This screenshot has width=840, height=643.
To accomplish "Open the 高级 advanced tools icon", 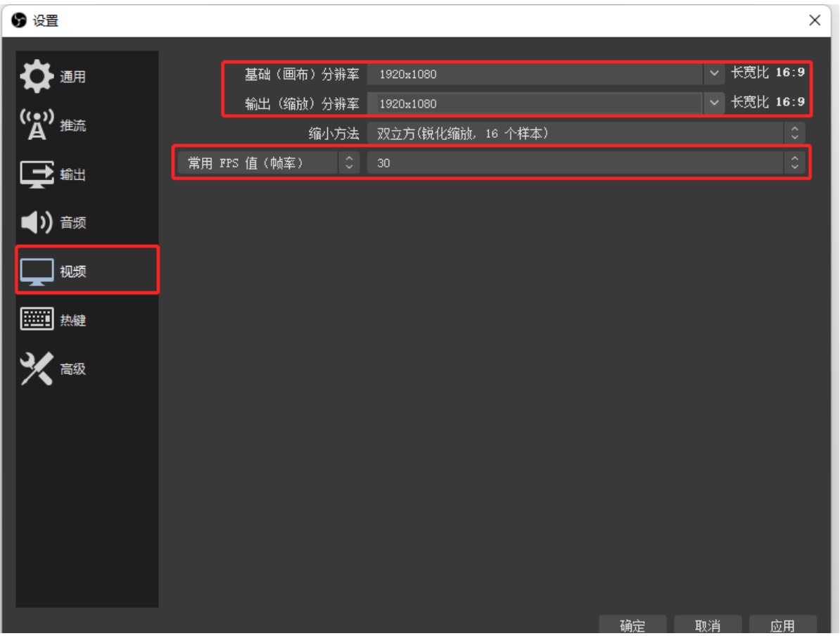I will 37,369.
